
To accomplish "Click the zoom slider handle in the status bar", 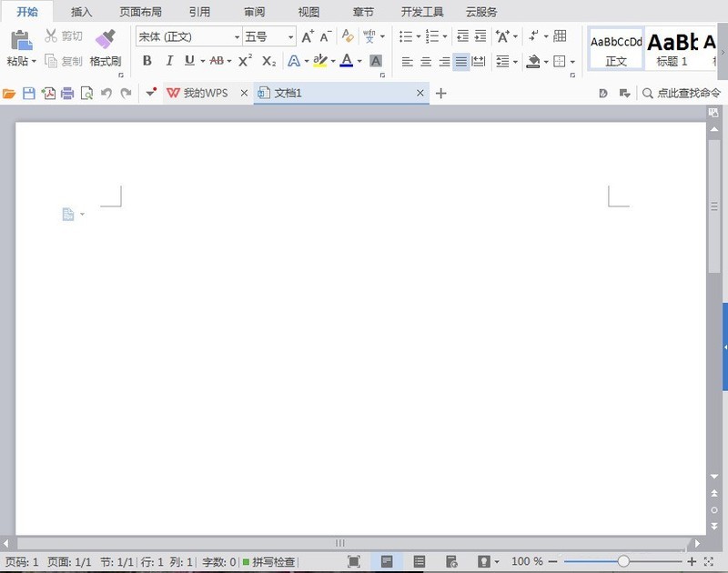I will click(x=623, y=562).
